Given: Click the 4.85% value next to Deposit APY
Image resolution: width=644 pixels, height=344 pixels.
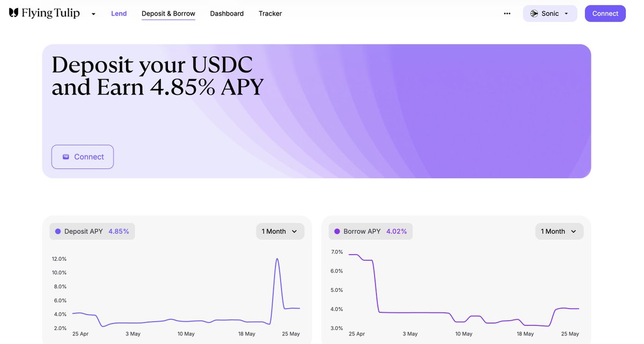Looking at the screenshot, I should click(x=119, y=231).
